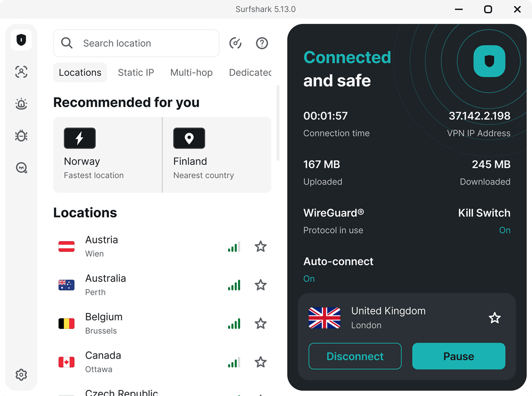Click the Disconnect button
Image resolution: width=532 pixels, height=396 pixels.
pos(355,356)
